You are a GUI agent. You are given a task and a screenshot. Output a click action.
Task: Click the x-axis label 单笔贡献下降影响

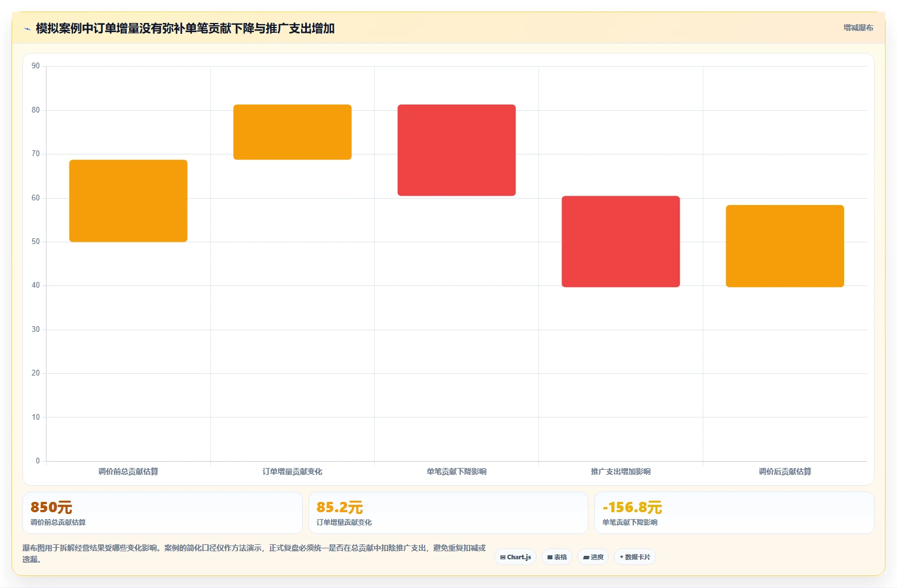457,471
